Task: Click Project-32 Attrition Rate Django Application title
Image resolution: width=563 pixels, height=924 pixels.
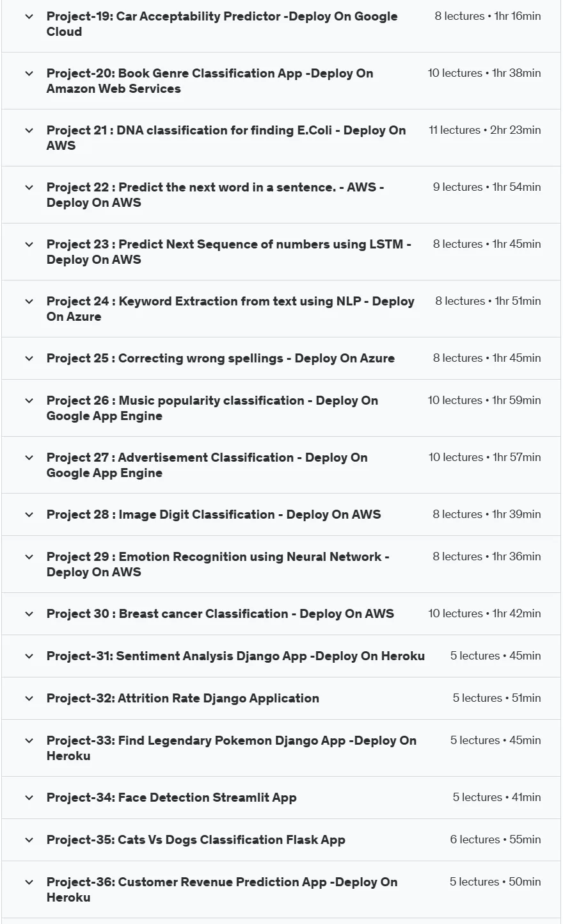Action: (x=183, y=699)
